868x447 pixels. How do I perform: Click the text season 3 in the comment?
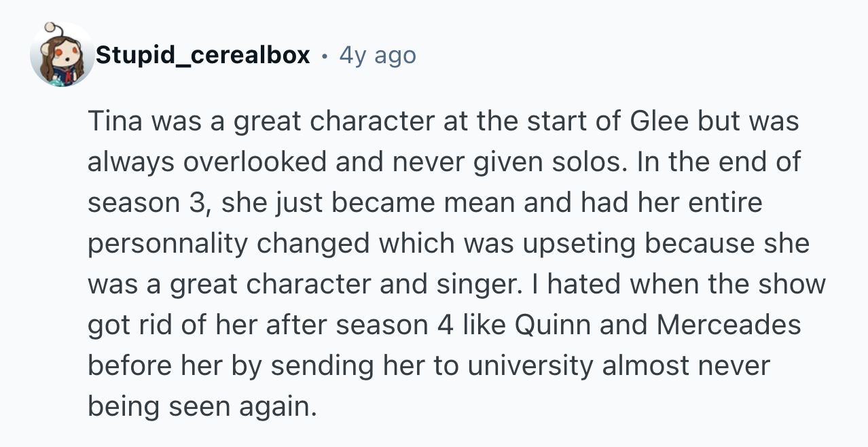[x=145, y=203]
